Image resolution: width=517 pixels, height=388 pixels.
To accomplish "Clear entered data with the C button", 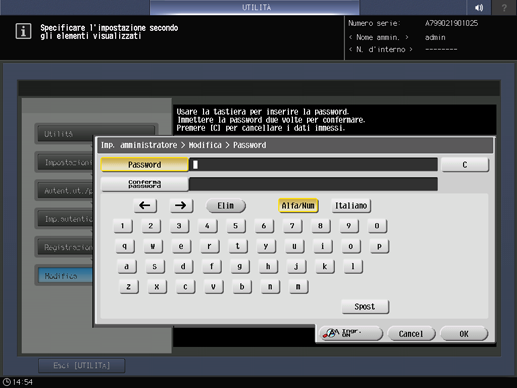I will [x=465, y=165].
